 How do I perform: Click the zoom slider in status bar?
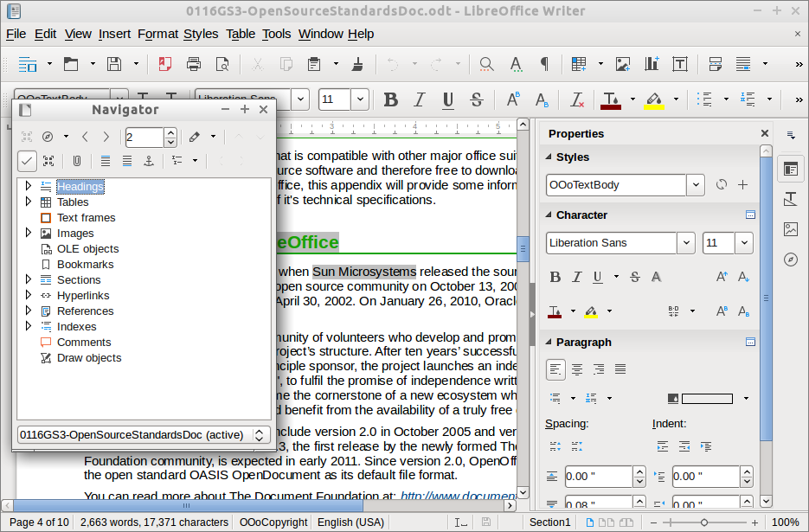[704, 522]
